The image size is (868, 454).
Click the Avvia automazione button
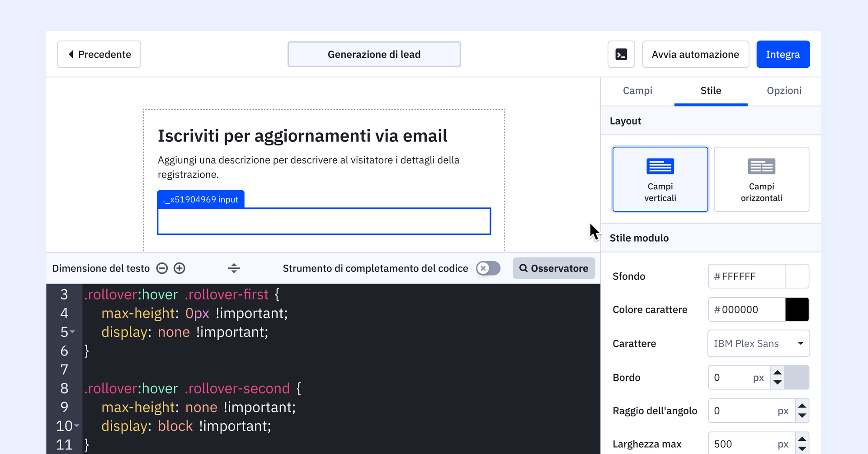coord(695,54)
